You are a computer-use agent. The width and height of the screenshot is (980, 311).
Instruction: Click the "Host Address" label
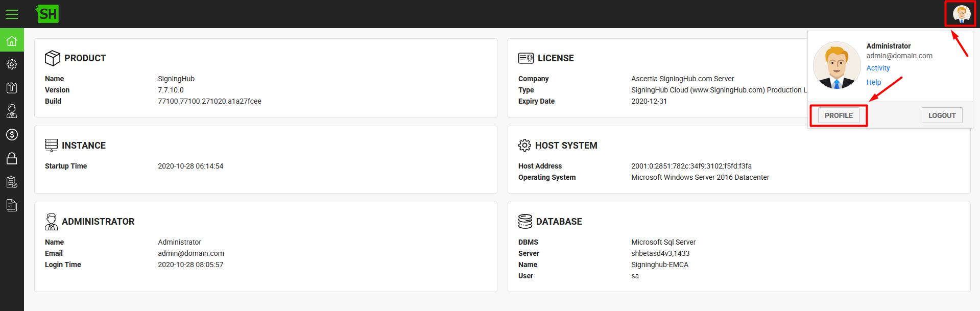[x=540, y=166]
